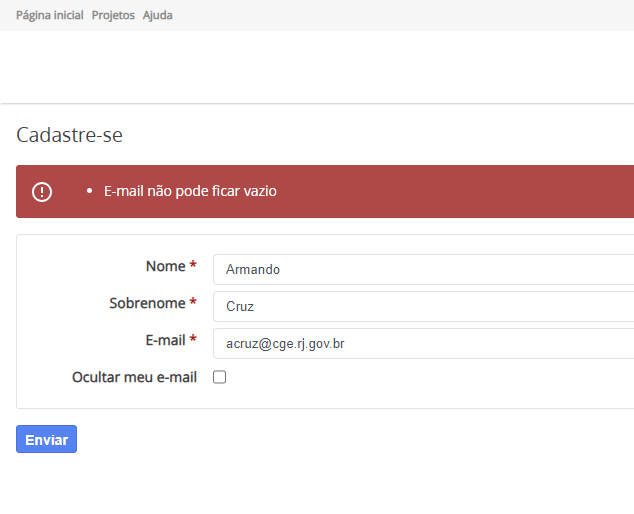Click the blank area of the red error banner
Screen dimensions: 634x514
pyautogui.click(x=460, y=191)
